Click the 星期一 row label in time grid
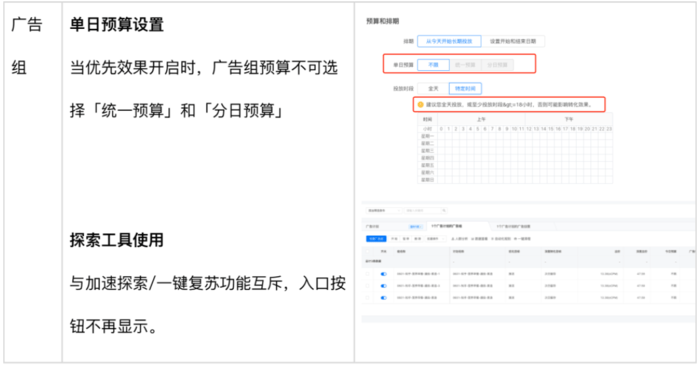The width and height of the screenshot is (700, 366). pos(428,136)
